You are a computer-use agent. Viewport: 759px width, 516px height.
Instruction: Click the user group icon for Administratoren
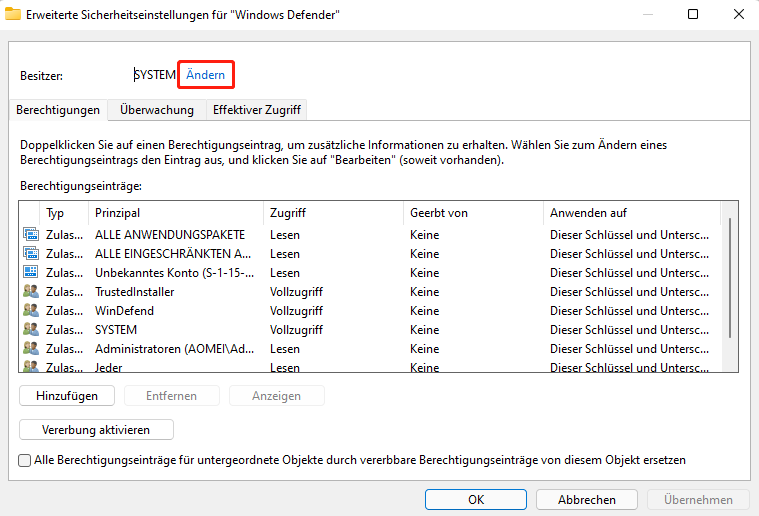pos(31,349)
